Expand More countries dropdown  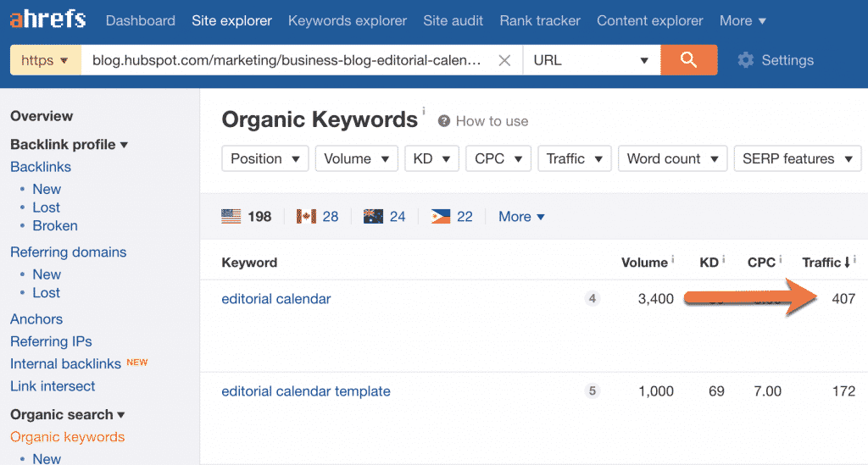coord(521,216)
